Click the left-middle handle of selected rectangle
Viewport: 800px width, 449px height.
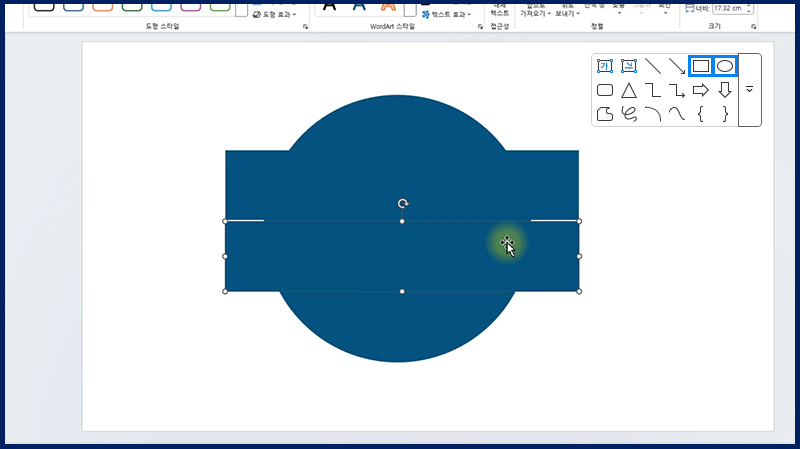[225, 256]
